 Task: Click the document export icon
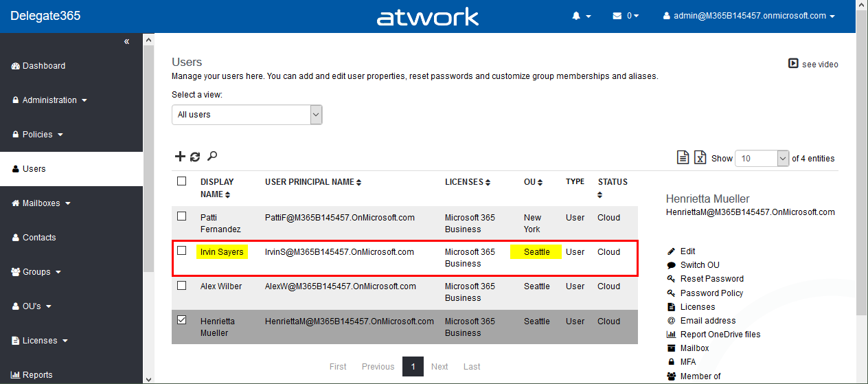[x=683, y=158]
